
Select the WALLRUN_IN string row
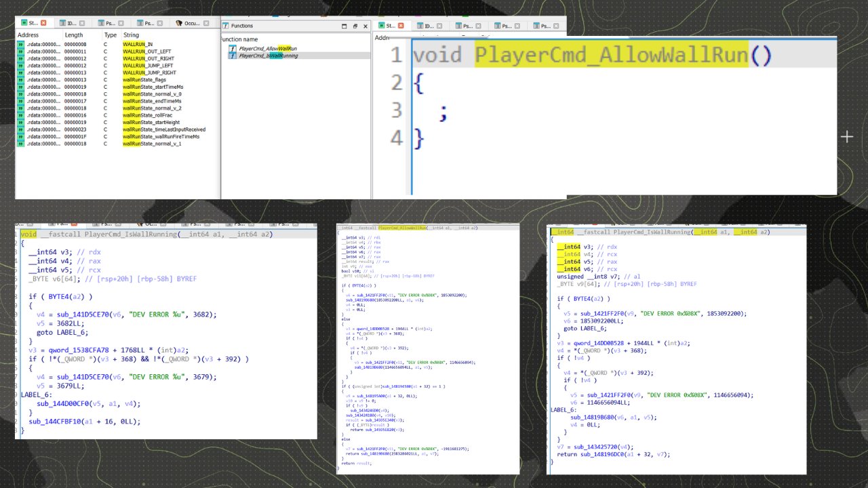click(118, 44)
